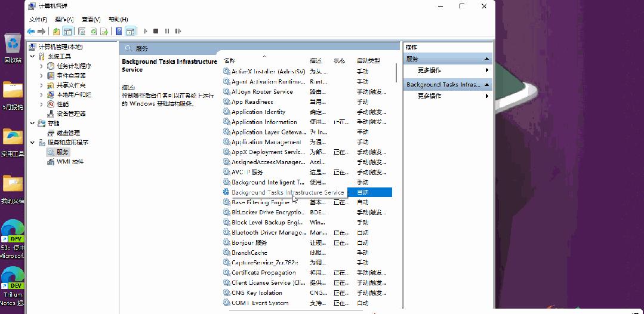The height and width of the screenshot is (314, 644).
Task: Open the 帮助(H) menu
Action: [119, 19]
